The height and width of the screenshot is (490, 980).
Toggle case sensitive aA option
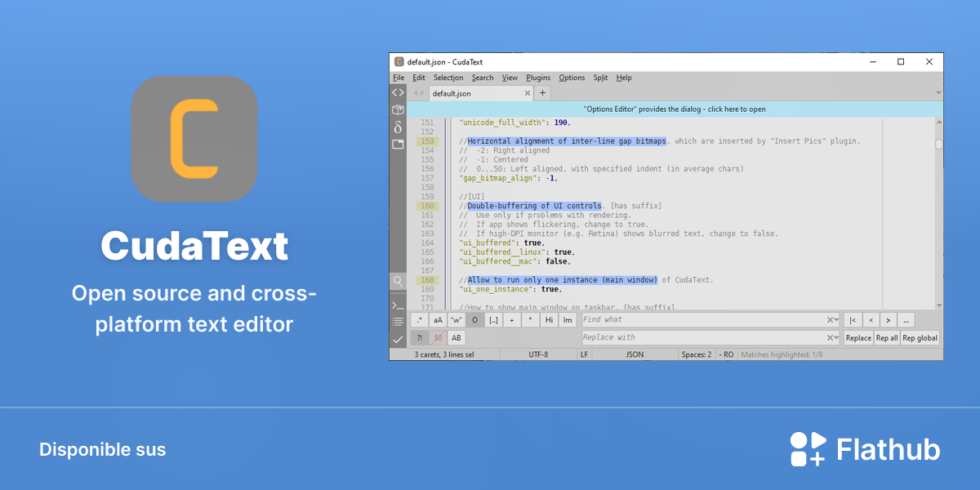point(439,320)
